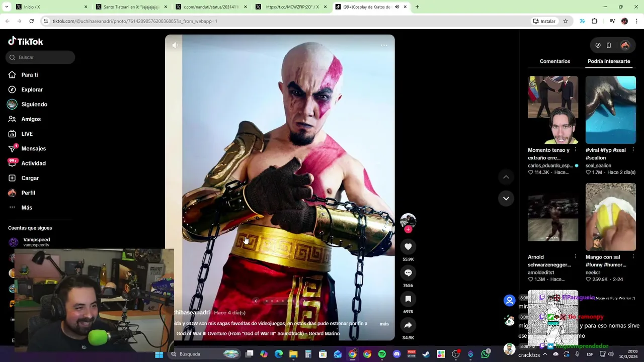Go back in browser history

click(x=8, y=21)
